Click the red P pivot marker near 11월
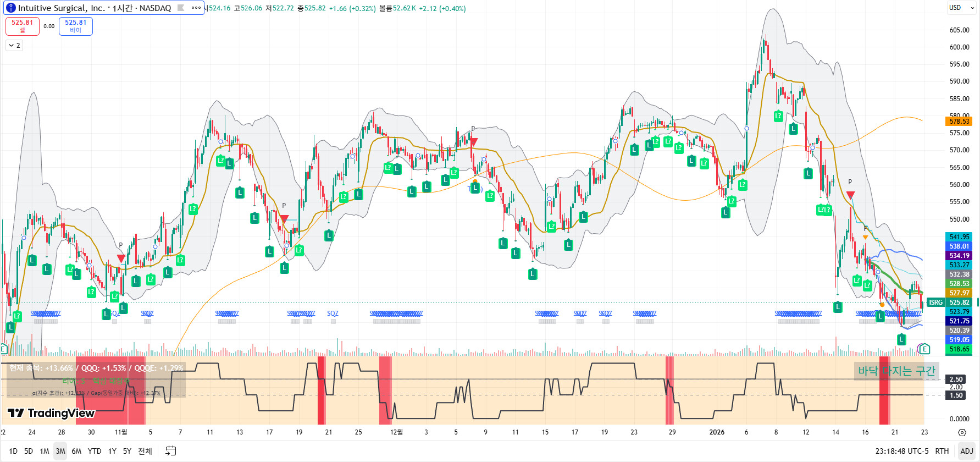This screenshot has width=980, height=462. click(x=121, y=258)
